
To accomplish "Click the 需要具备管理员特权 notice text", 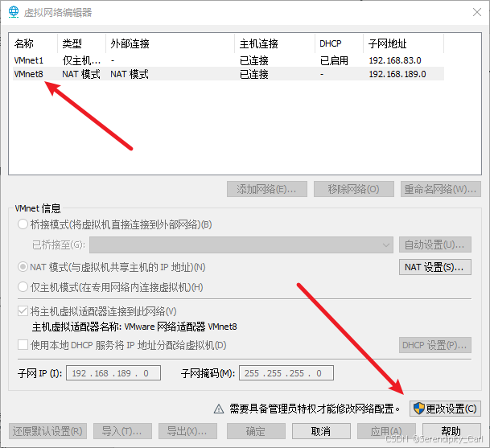I will pos(315,409).
